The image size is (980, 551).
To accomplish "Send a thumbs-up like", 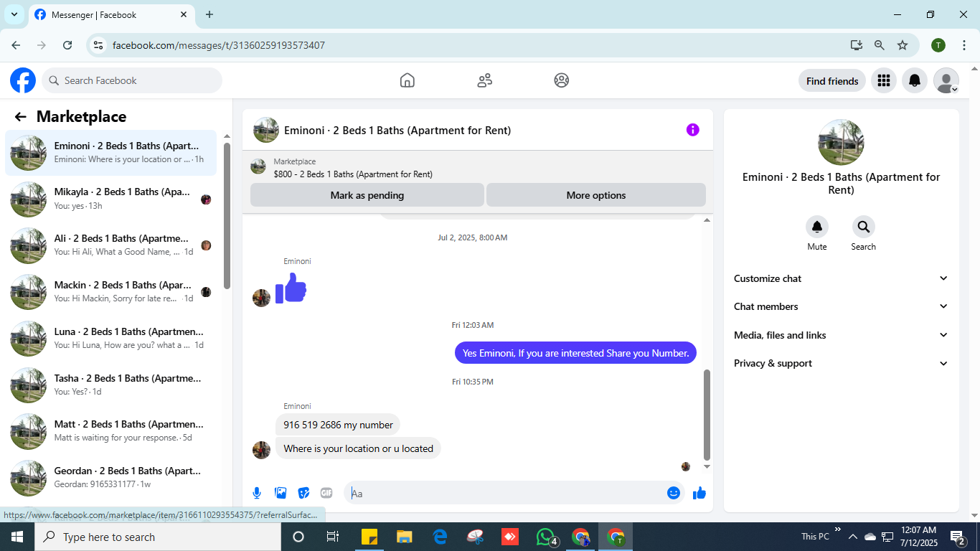I will (699, 493).
